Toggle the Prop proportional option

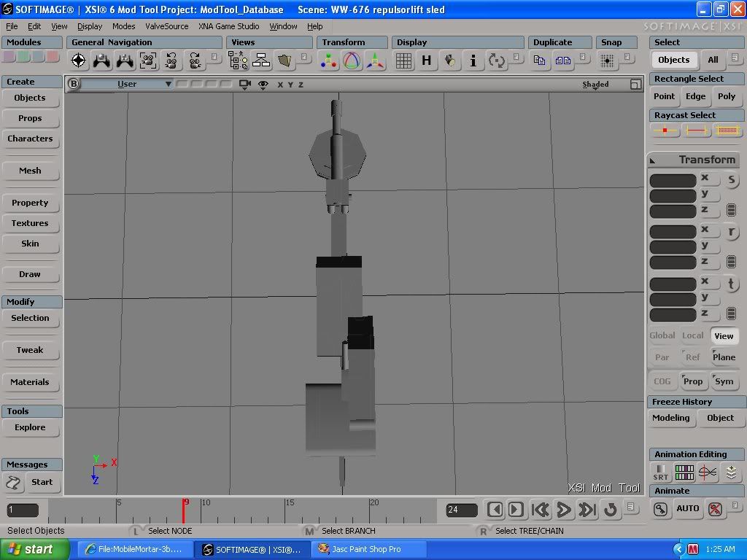point(693,381)
